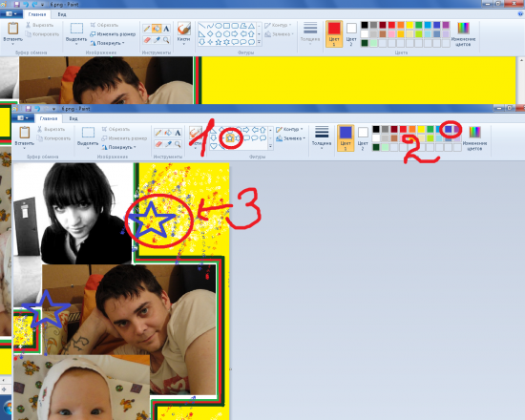
Task: Choose Five-point star shape in back window gallery
Action: [219, 42]
